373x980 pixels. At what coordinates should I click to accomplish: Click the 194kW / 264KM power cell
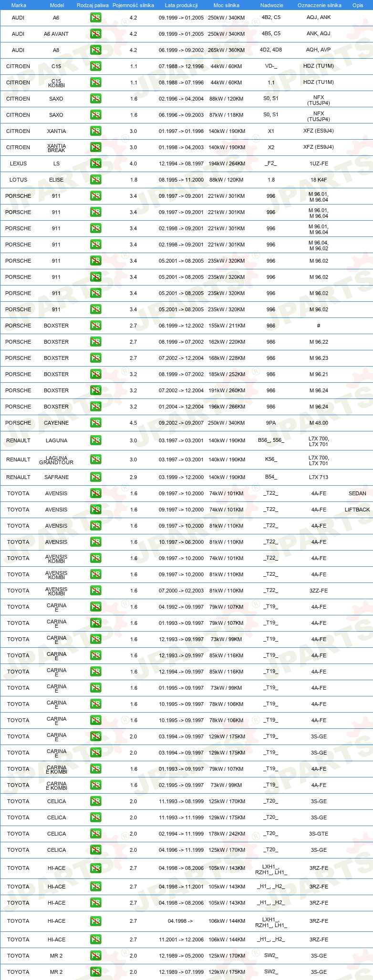tap(227, 163)
